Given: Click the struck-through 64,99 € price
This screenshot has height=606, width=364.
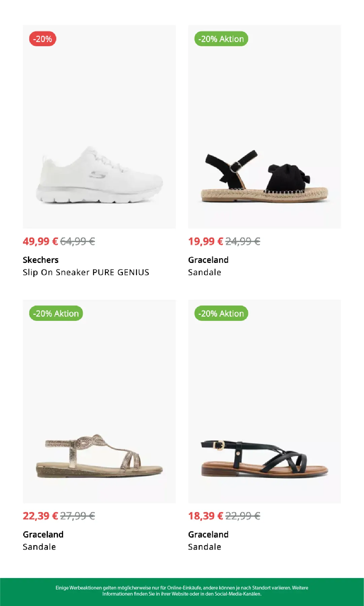Looking at the screenshot, I should tap(78, 241).
